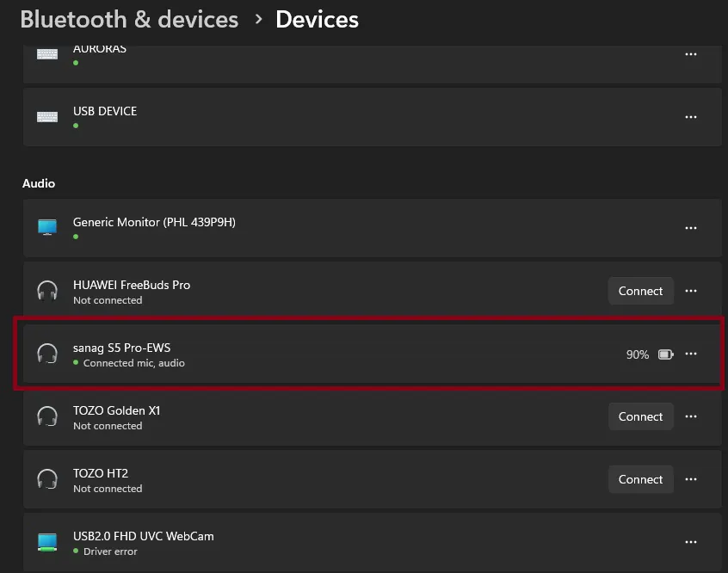Select the TOZO Golden X1 name
Viewport: 728px width, 573px height.
(x=116, y=410)
